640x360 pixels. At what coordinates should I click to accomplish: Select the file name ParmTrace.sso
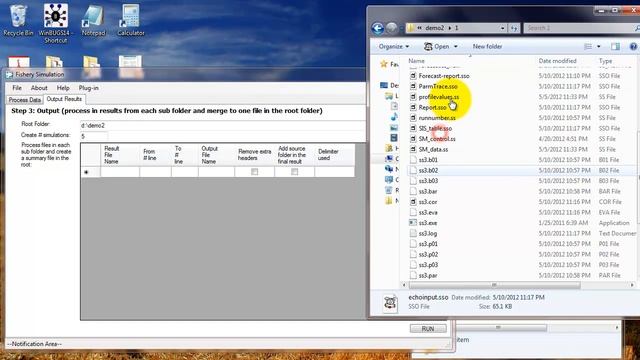[x=438, y=87]
